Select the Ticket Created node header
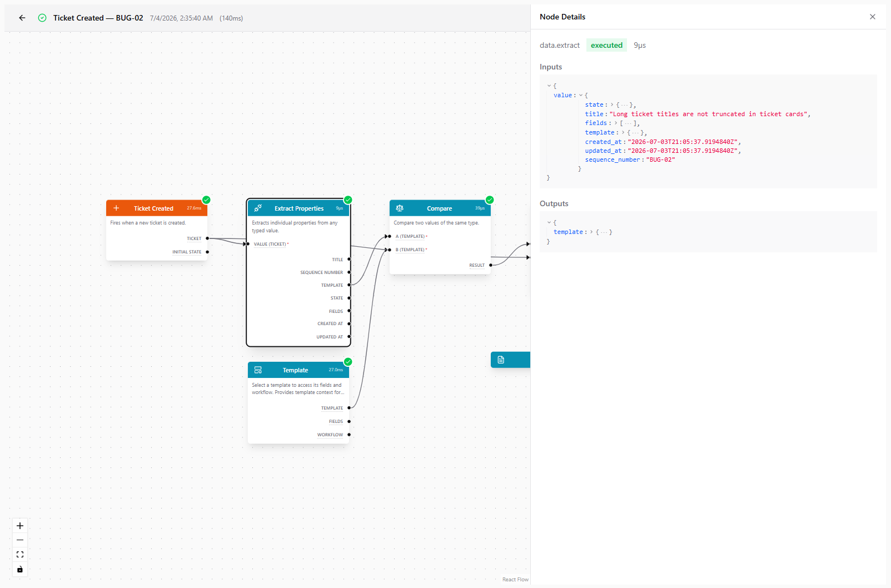This screenshot has width=891, height=588. tap(157, 208)
